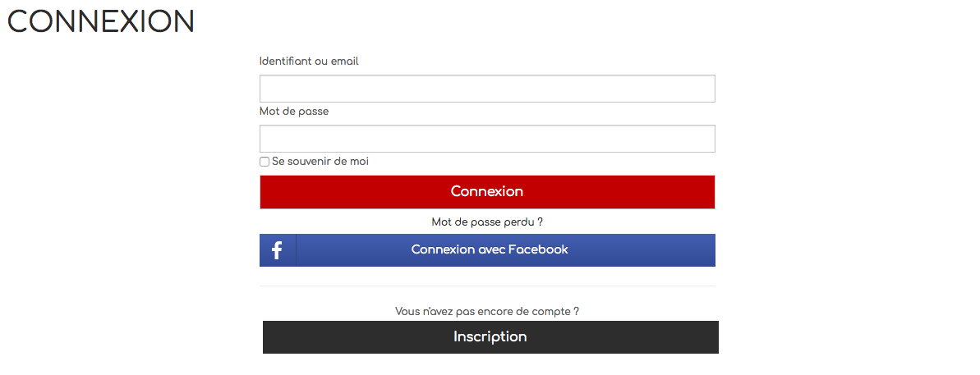Image resolution: width=980 pixels, height=375 pixels.
Task: Click the Facebook "f" logo icon
Action: (x=277, y=250)
